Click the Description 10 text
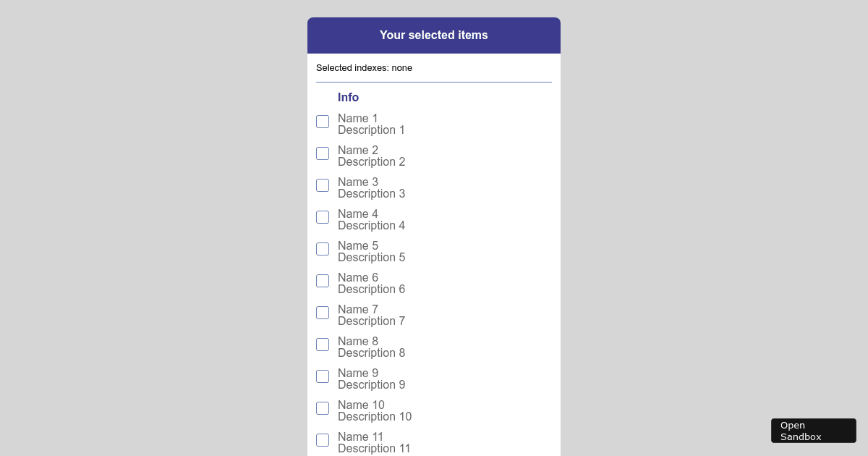Image resolution: width=868 pixels, height=456 pixels. (375, 417)
